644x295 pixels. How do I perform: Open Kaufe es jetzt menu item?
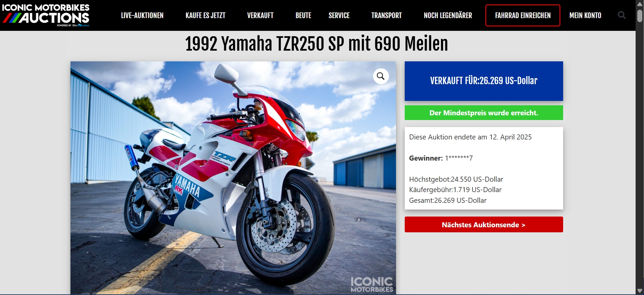[205, 15]
